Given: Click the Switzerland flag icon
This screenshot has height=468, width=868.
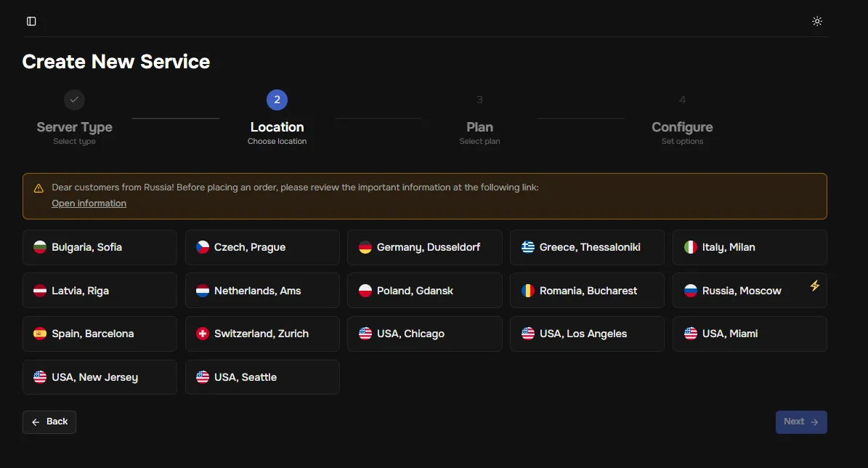Looking at the screenshot, I should (x=203, y=334).
